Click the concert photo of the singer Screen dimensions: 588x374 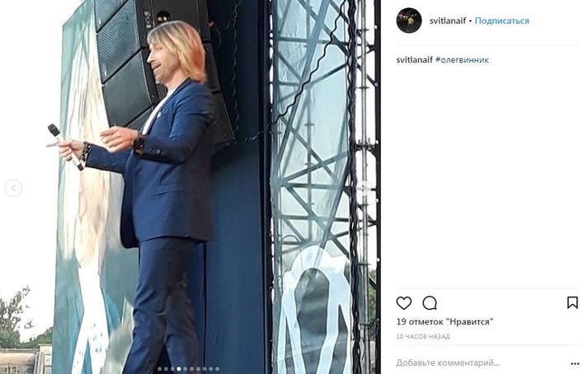(x=191, y=187)
